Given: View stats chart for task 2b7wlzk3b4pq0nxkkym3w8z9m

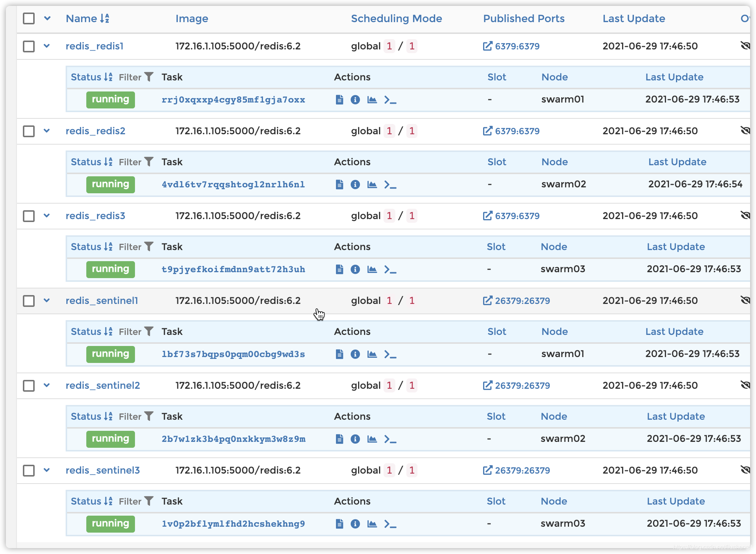Looking at the screenshot, I should [372, 439].
